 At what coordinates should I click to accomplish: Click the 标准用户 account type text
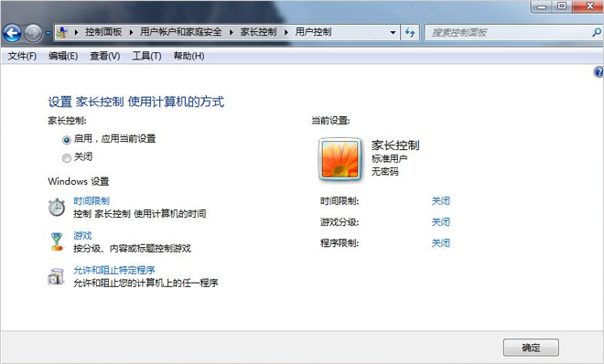coord(389,158)
